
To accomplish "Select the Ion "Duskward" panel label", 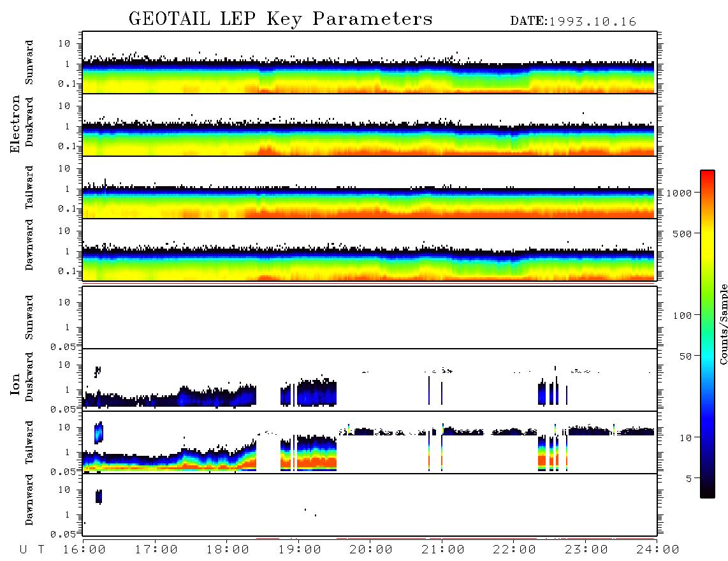I will [x=29, y=377].
